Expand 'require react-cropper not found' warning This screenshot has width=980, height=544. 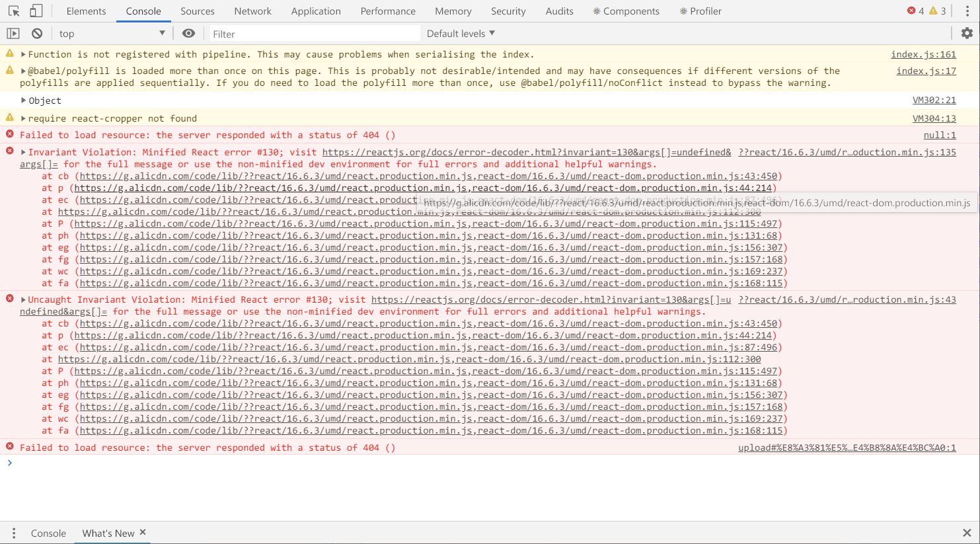click(24, 118)
